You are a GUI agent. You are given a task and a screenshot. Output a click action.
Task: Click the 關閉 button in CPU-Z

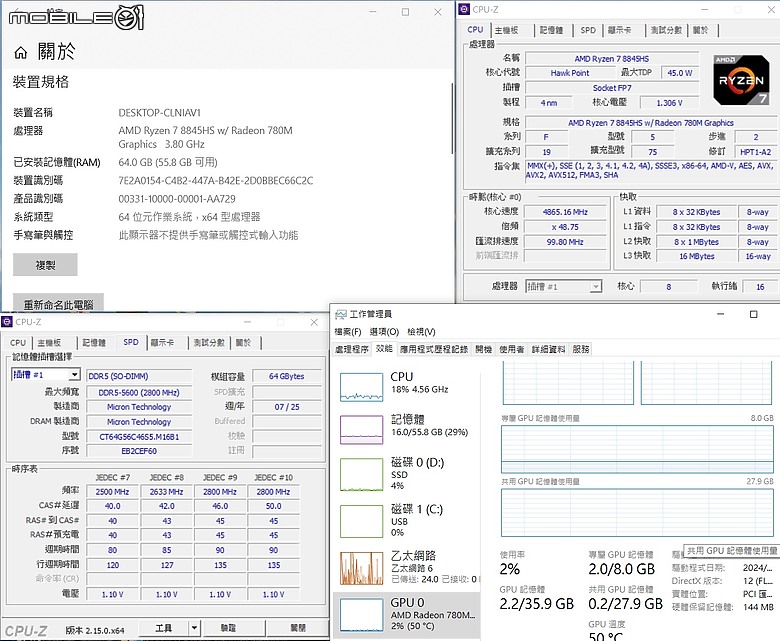[x=298, y=628]
